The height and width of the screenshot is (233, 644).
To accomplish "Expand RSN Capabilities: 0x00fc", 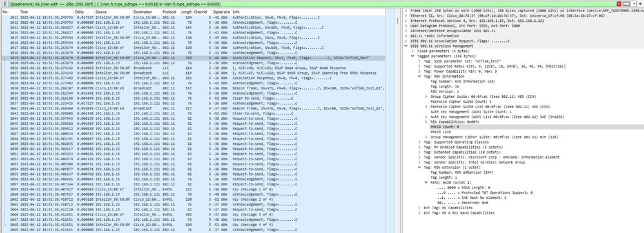I will click(x=426, y=122).
